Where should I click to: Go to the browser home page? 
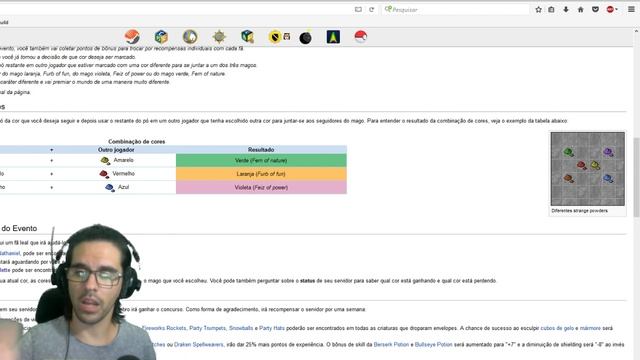click(580, 9)
